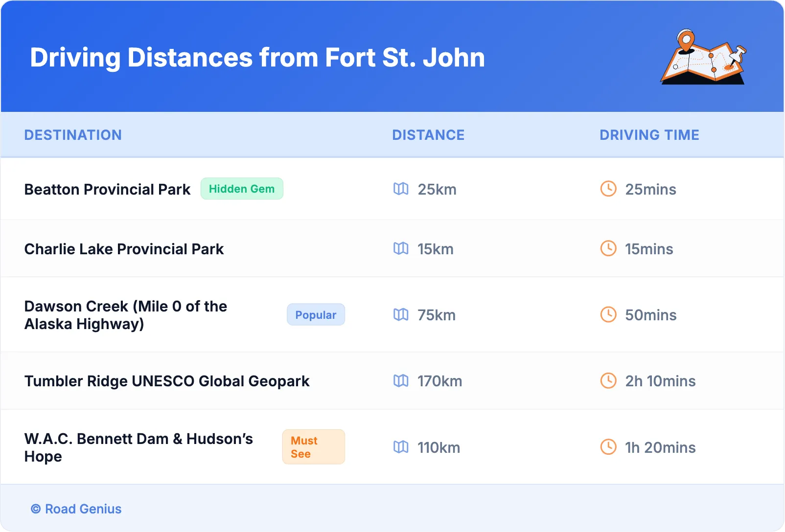Click the map icon beside 25km
Screen dimensions: 785x532
[x=401, y=189]
